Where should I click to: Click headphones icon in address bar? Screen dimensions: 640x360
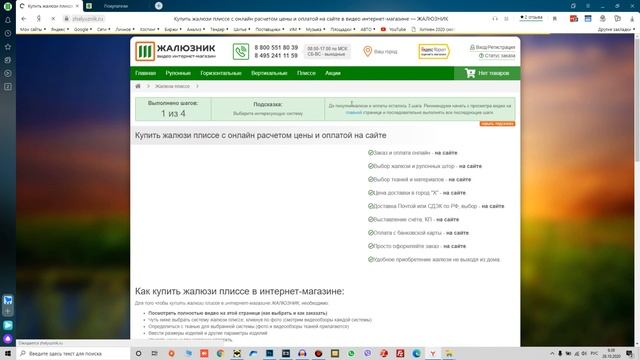(x=495, y=19)
